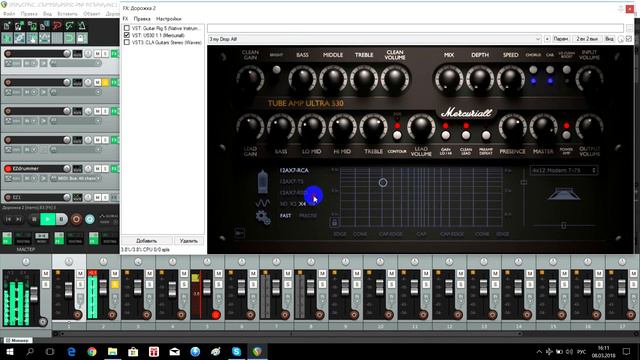
Task: Open the Вид menu in REAPER
Action: pos(47,14)
